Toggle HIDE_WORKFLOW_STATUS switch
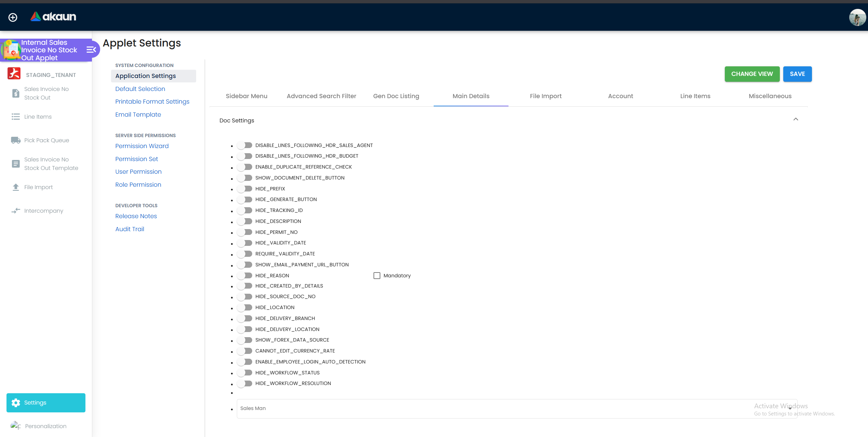This screenshot has height=437, width=868. point(245,373)
